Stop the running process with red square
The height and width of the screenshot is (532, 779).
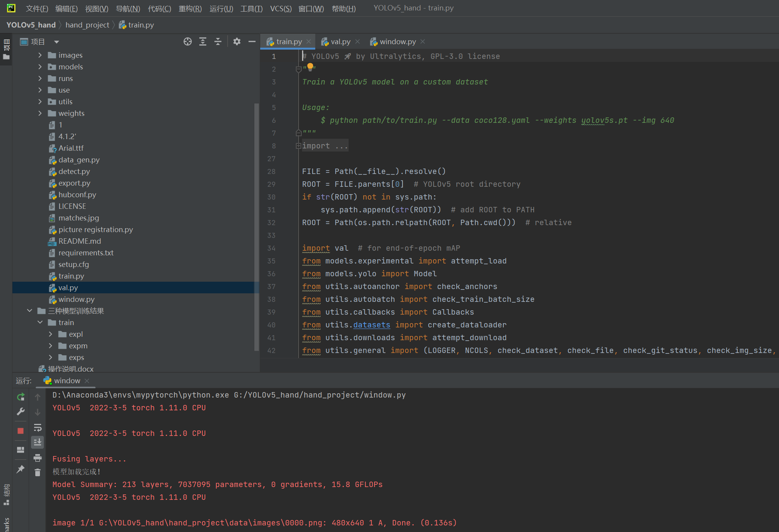pyautogui.click(x=21, y=431)
